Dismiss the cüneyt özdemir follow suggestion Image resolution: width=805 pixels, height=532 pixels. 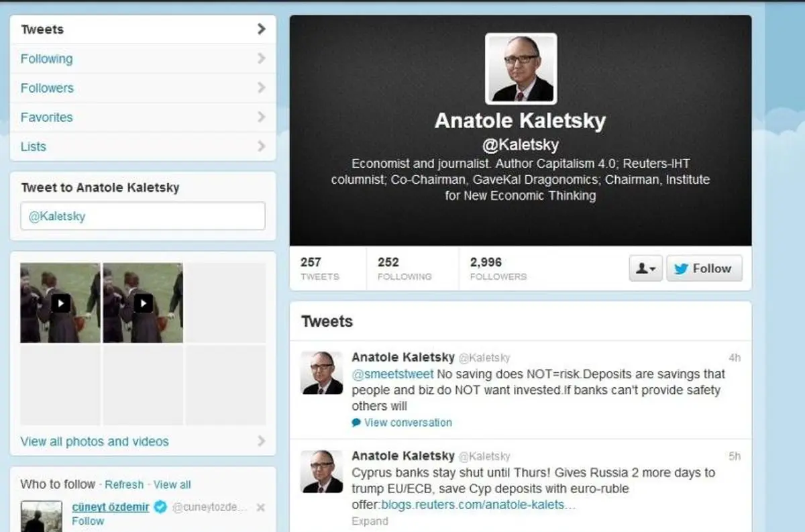point(261,508)
